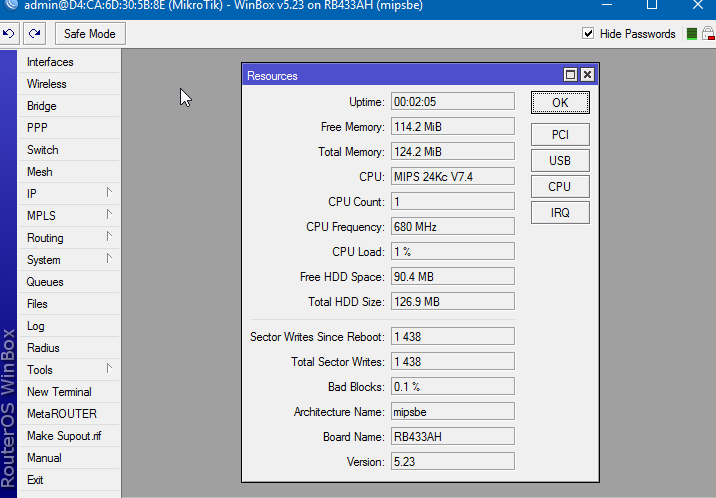Open the Log menu item
Screen dimensions: 716x498
(68, 326)
